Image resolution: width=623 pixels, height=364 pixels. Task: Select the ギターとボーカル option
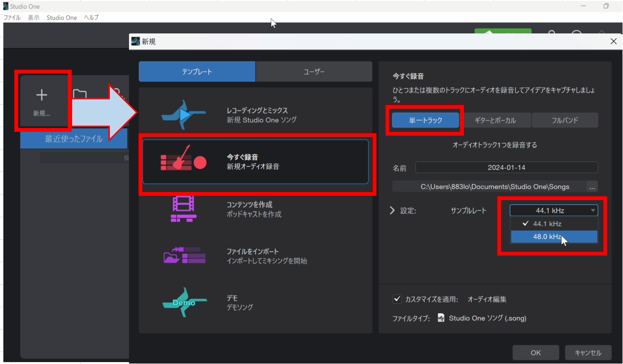pos(495,120)
